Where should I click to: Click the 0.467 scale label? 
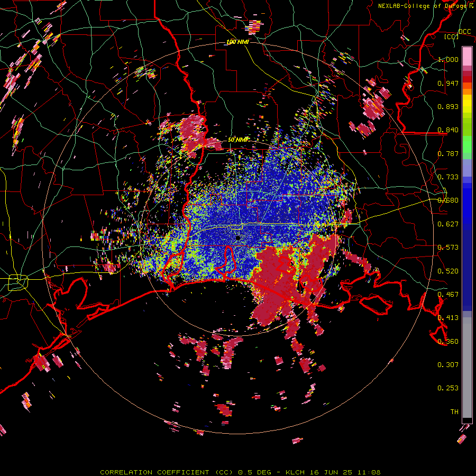pos(448,295)
